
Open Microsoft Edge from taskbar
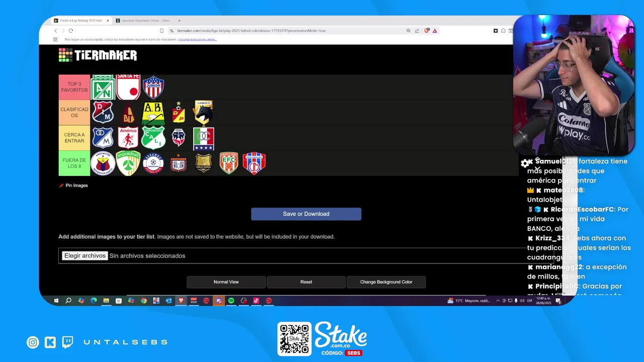(x=94, y=301)
